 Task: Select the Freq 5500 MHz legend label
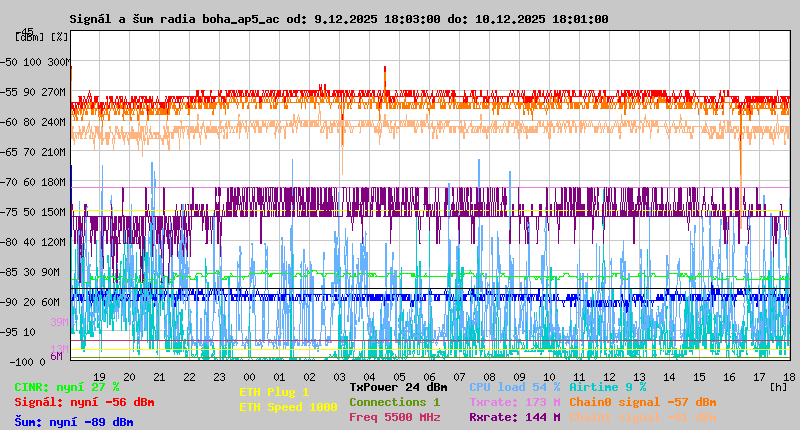point(394,417)
